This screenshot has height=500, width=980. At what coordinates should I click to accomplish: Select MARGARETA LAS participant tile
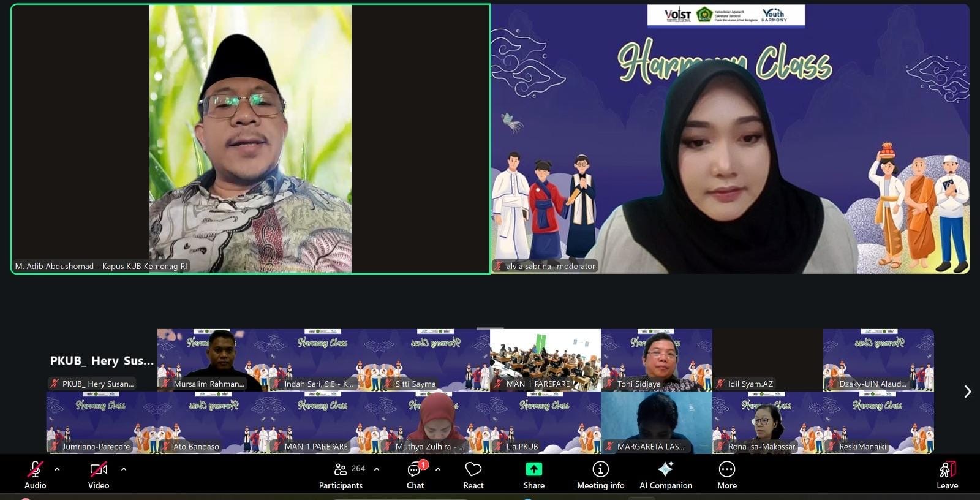tap(657, 423)
